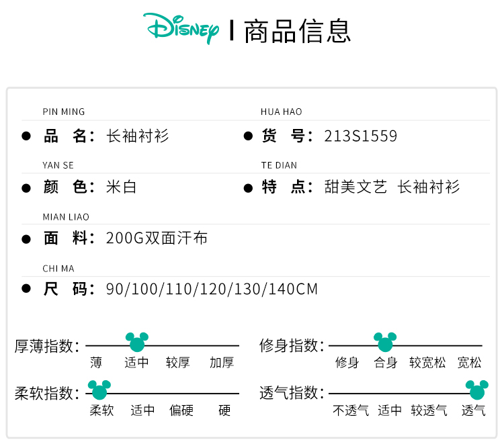Click the 透气指数 label
Viewport: 504px width, 440px height.
pyautogui.click(x=292, y=393)
